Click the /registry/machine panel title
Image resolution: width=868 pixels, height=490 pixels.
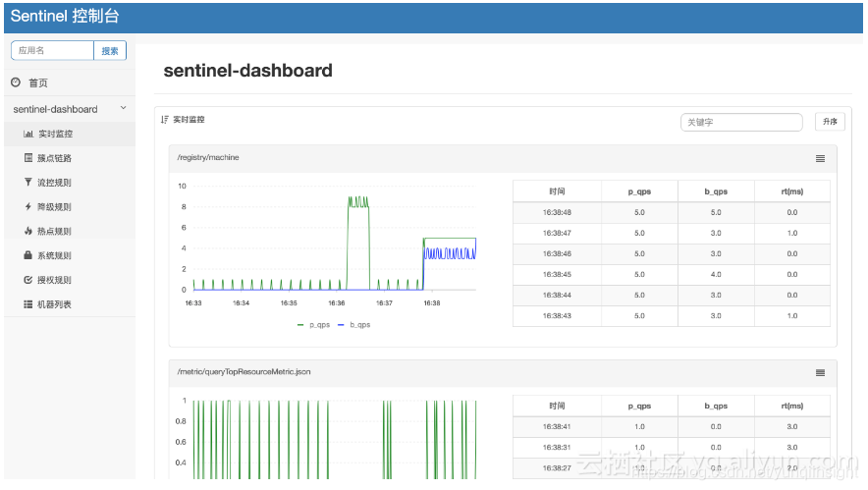pos(208,158)
